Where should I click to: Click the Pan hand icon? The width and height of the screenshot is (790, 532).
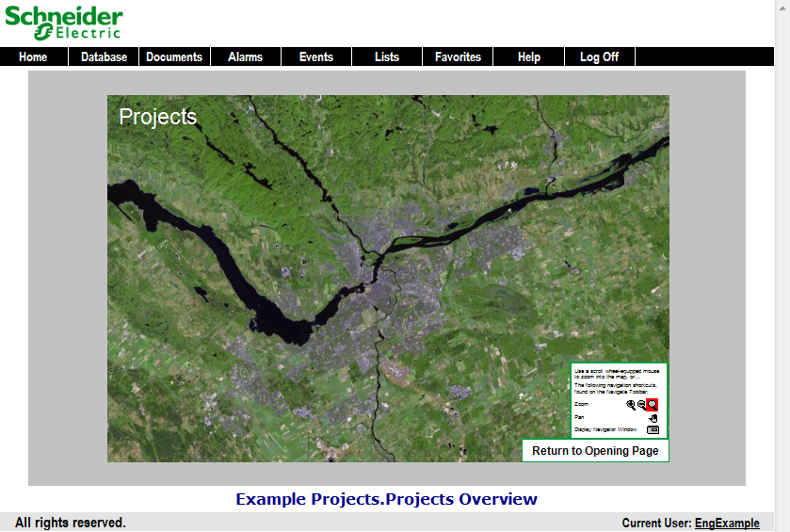(x=653, y=417)
